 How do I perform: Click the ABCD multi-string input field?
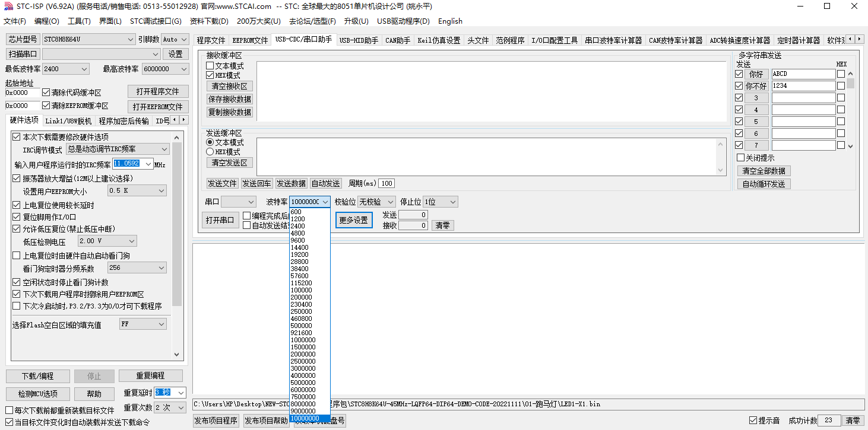tap(803, 74)
